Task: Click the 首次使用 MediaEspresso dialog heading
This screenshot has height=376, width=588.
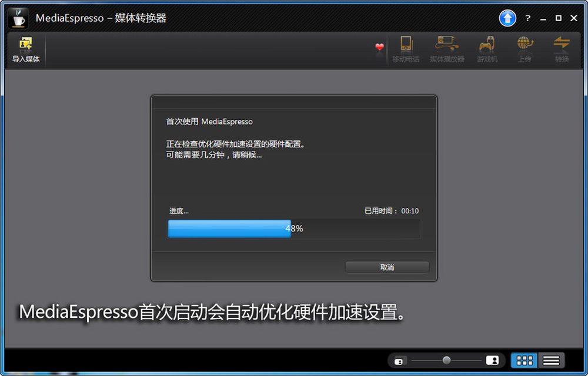Action: point(209,122)
